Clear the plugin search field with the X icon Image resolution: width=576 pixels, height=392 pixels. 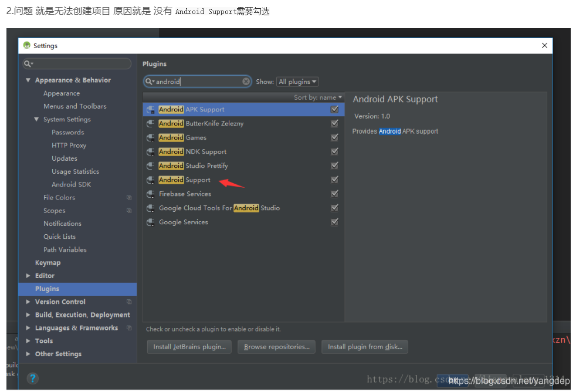[246, 82]
